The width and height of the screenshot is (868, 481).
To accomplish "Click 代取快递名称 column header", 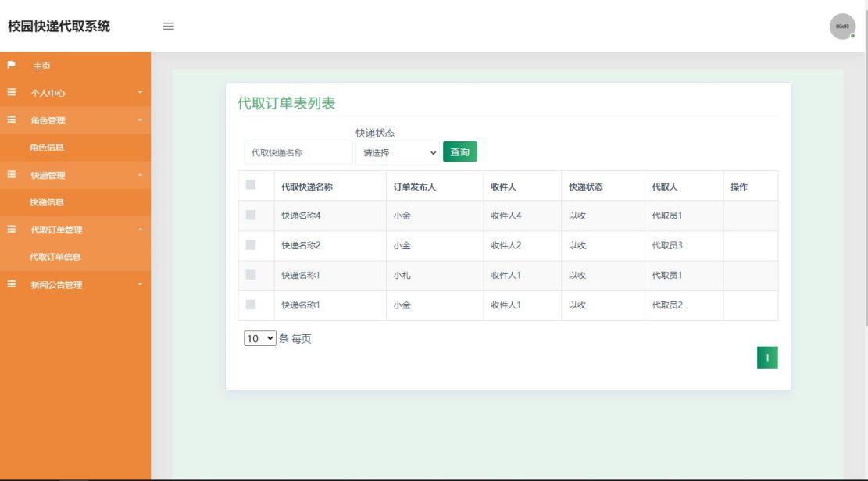I will [x=307, y=187].
